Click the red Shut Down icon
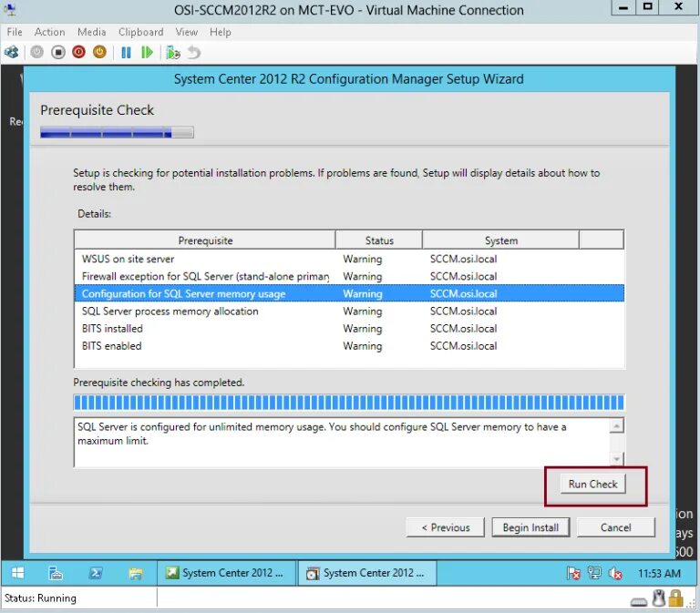 pyautogui.click(x=78, y=52)
